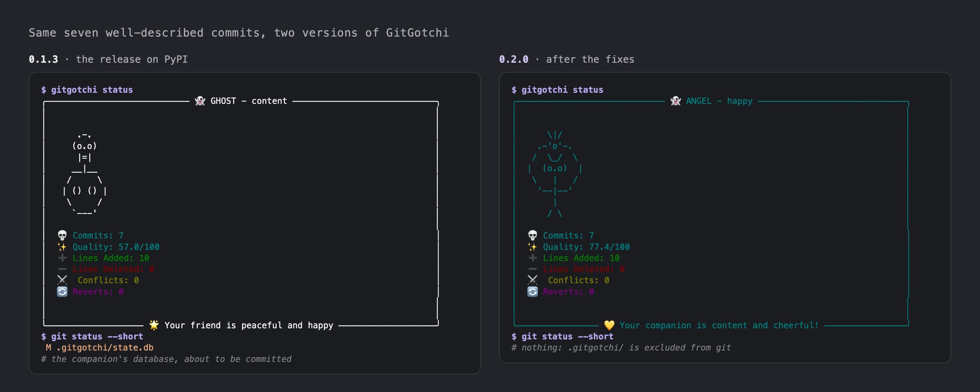
Task: Click the white ghost ASCII art figure
Action: [x=85, y=174]
